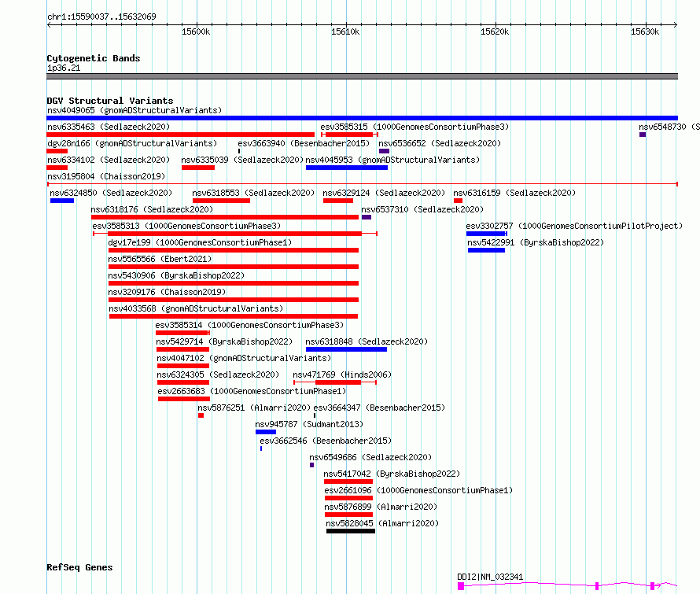Select the blue nsv945787 variant bar
The height and width of the screenshot is (594, 700).
pyautogui.click(x=266, y=432)
